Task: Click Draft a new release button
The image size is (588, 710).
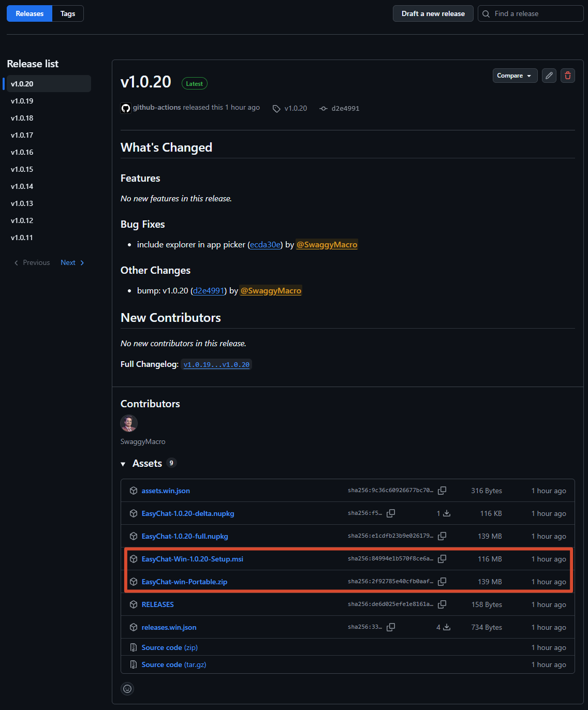Action: (433, 13)
